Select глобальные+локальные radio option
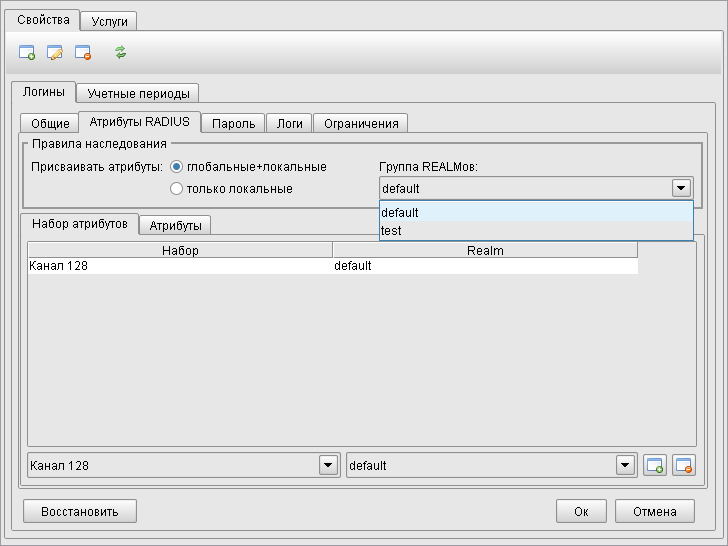 click(x=177, y=166)
